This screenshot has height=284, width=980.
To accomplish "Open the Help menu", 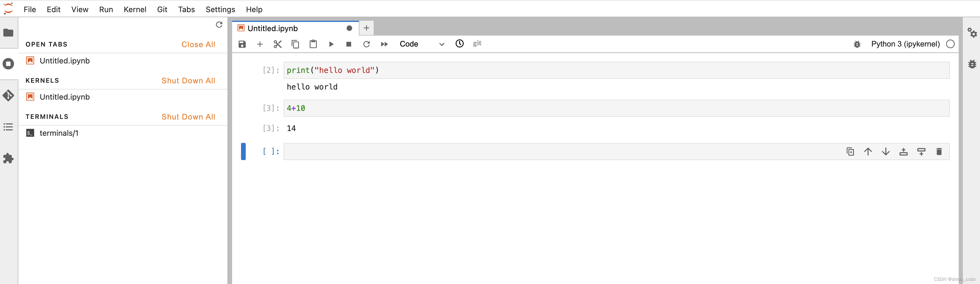I will point(254,9).
